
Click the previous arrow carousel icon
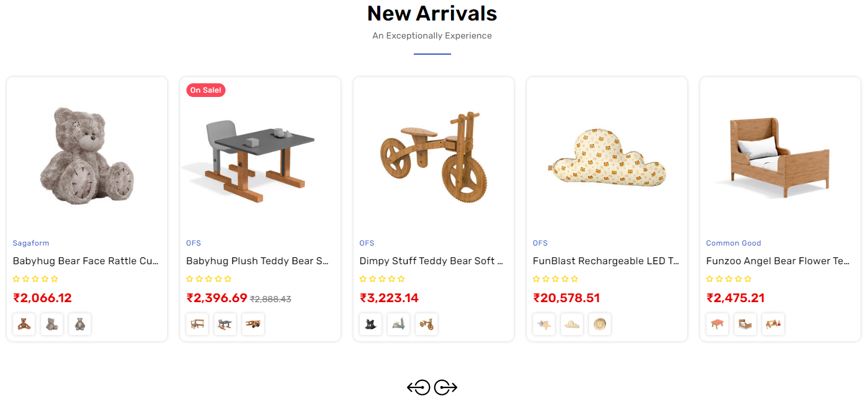tap(419, 388)
